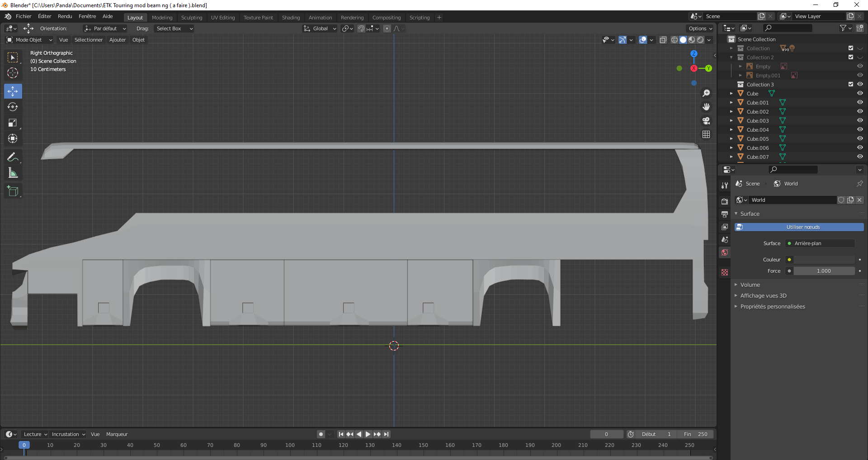Expand the Volume panel
The height and width of the screenshot is (460, 868).
(750, 285)
